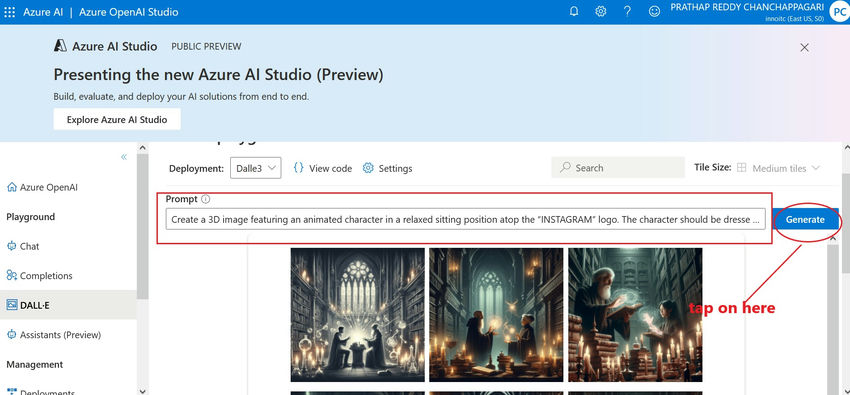Viewport: 850px width, 395px height.
Task: Click in the Search box
Action: click(x=617, y=168)
